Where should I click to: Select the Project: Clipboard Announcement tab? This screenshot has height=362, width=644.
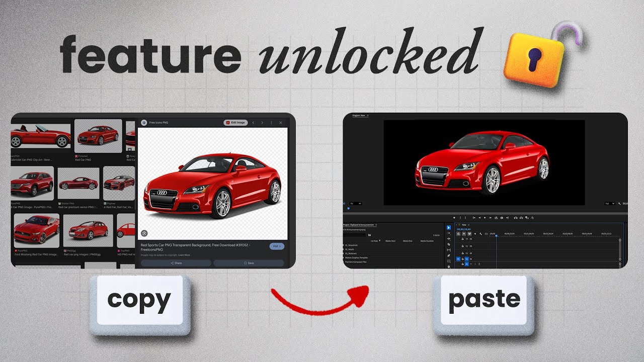(x=358, y=225)
